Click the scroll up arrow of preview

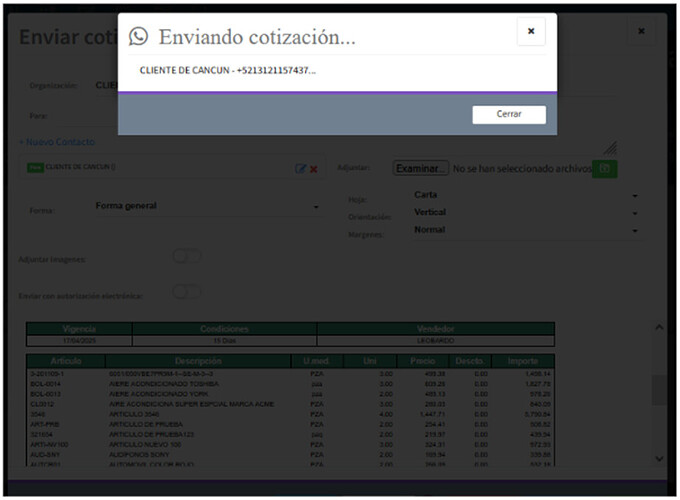[658, 327]
